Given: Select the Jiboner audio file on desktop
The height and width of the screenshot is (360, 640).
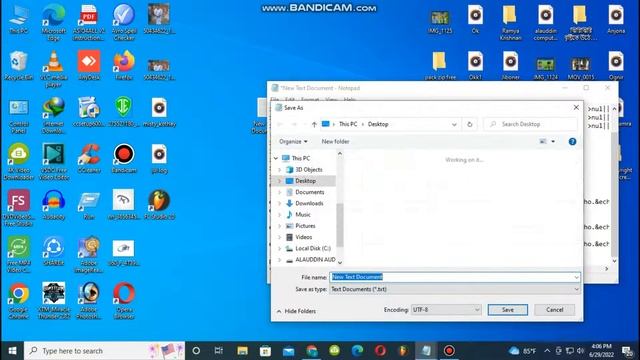Looking at the screenshot, I should (x=511, y=65).
